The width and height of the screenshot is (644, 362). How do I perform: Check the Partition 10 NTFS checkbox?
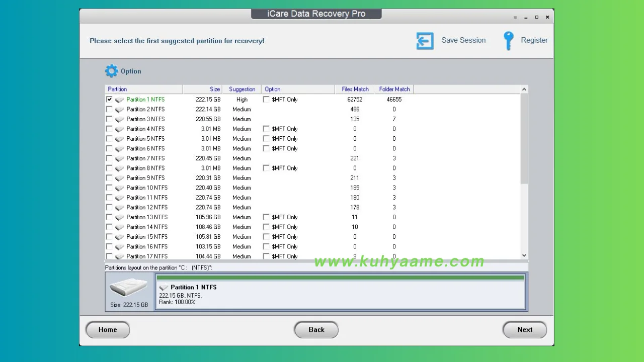click(109, 188)
